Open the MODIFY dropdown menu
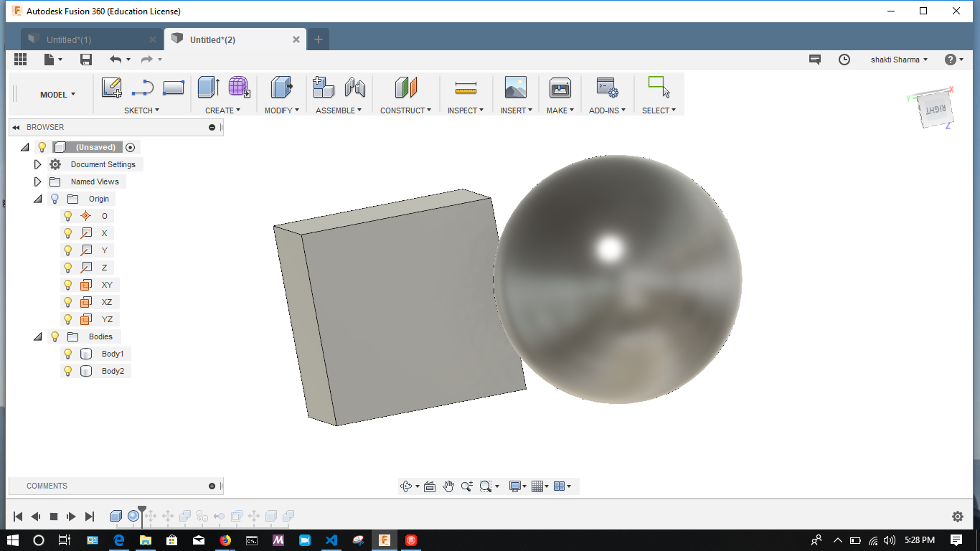The height and width of the screenshot is (551, 980). tap(282, 110)
